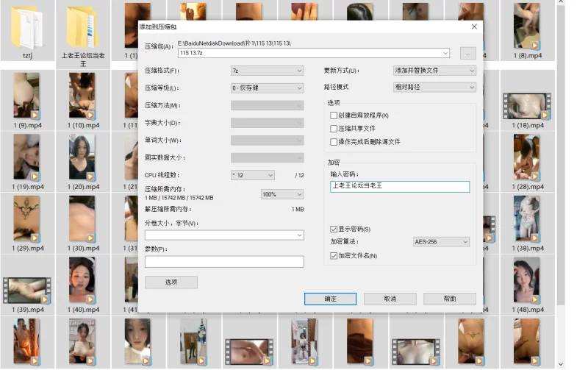
Task: Select the file 1 (8).mp4
Action: (x=526, y=28)
